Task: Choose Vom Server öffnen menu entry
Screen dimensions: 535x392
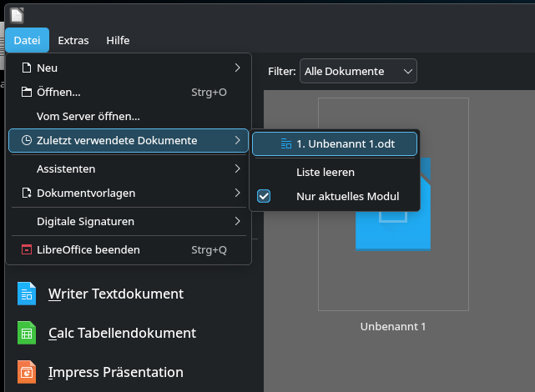Action: 129,116
